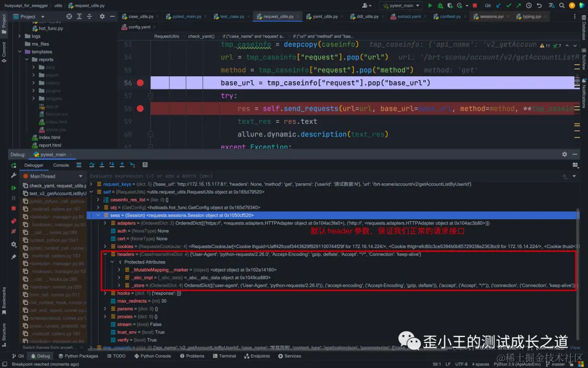Expand the logs folder in Project tree
The height and width of the screenshot is (368, 588).
point(20,36)
